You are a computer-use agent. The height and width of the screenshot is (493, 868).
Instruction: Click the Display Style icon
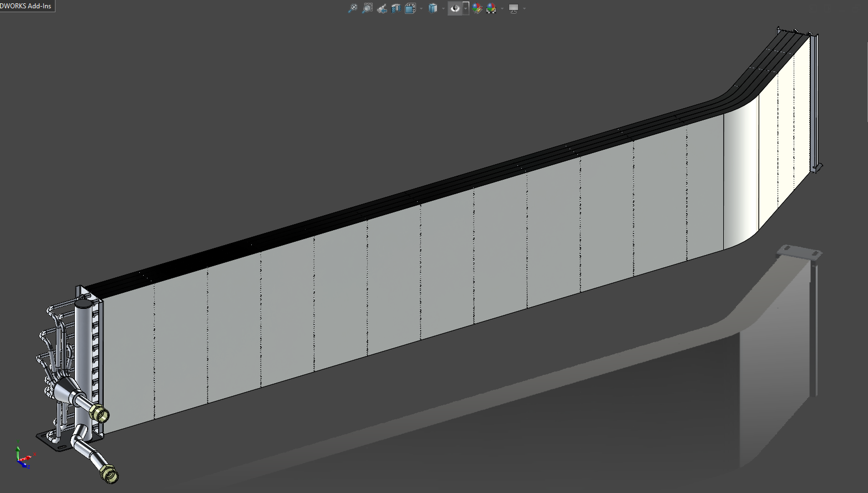pyautogui.click(x=433, y=8)
